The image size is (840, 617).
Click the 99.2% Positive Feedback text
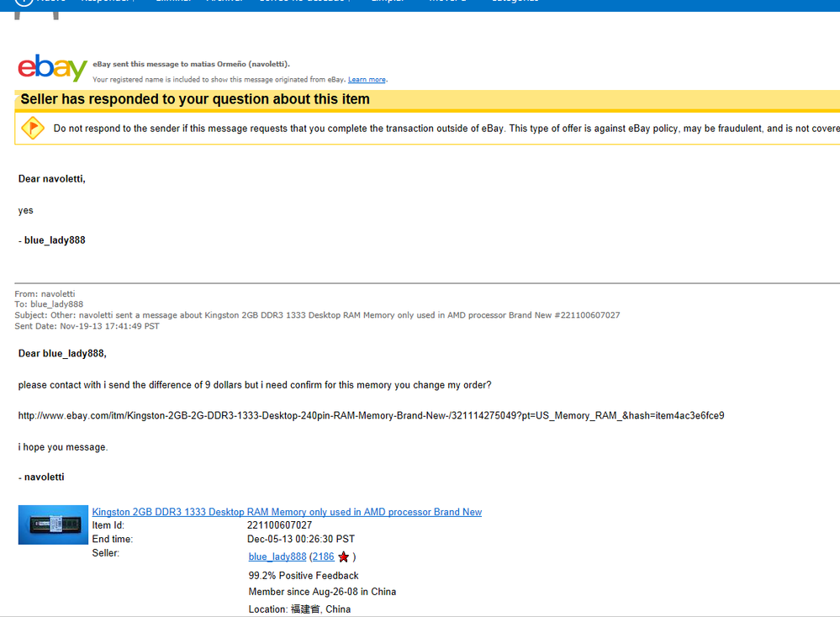[304, 576]
